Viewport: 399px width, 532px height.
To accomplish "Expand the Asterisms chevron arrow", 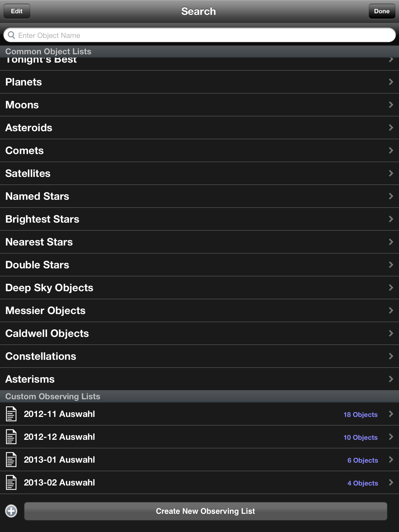I will pyautogui.click(x=391, y=379).
